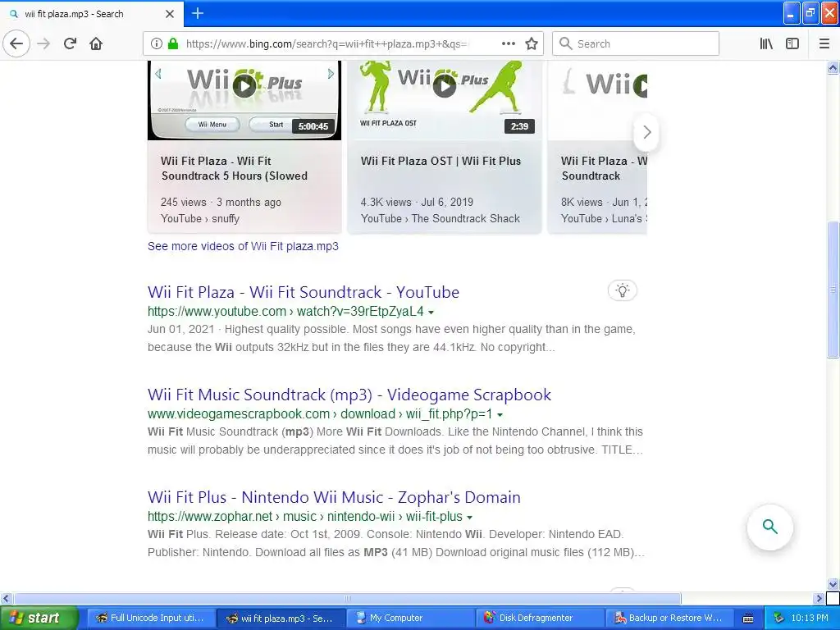Click the forward navigation arrow
Viewport: 840px width, 630px height.
click(43, 43)
